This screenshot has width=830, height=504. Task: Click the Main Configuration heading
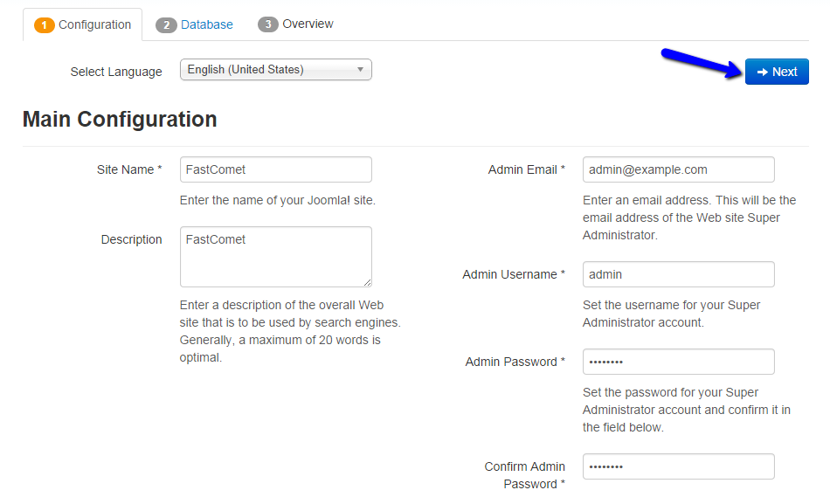120,120
